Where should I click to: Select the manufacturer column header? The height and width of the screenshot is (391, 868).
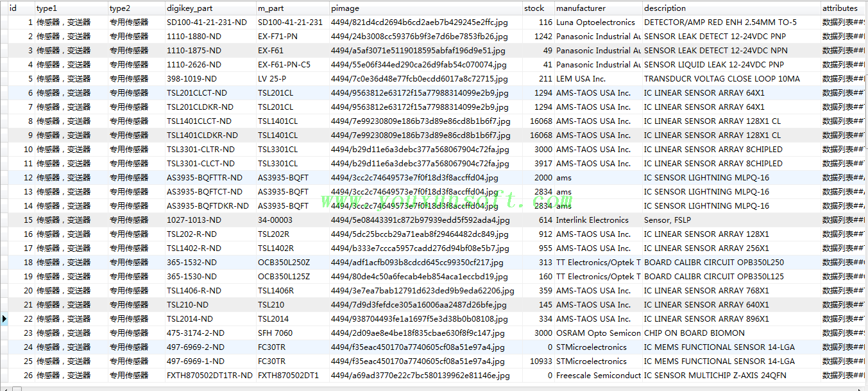coord(598,8)
